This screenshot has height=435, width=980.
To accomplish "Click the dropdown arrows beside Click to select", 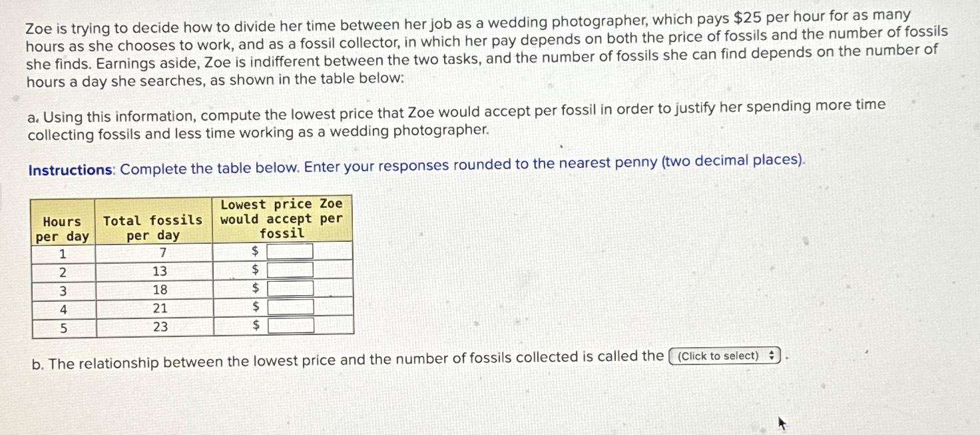I will point(771,356).
